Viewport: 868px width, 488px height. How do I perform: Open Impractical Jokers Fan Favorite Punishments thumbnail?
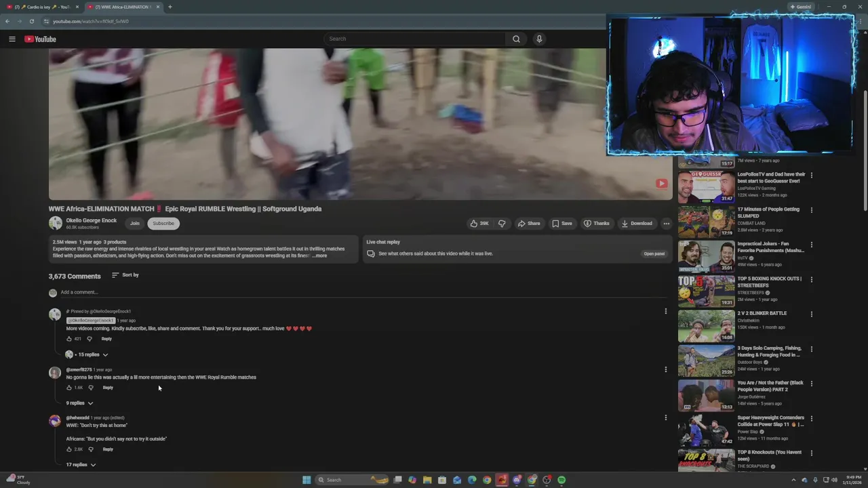coord(706,256)
